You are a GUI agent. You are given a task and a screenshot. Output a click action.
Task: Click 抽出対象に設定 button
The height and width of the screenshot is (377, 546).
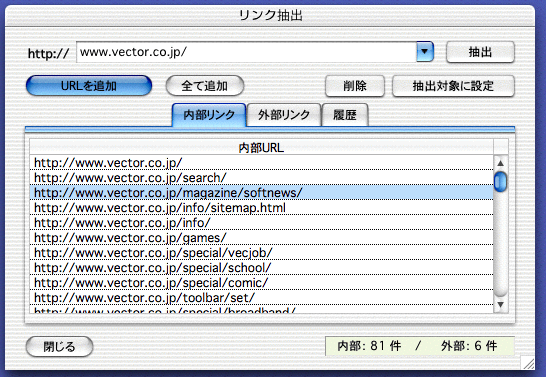coord(453,86)
